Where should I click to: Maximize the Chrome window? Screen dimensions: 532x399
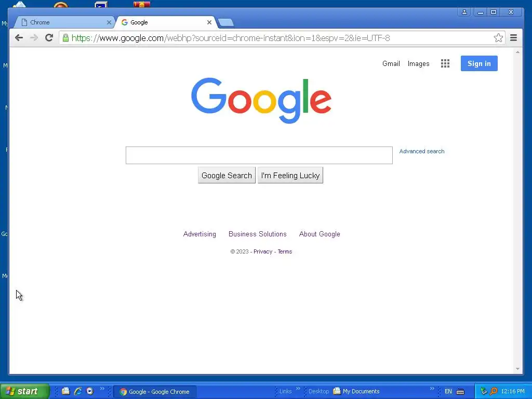click(494, 12)
